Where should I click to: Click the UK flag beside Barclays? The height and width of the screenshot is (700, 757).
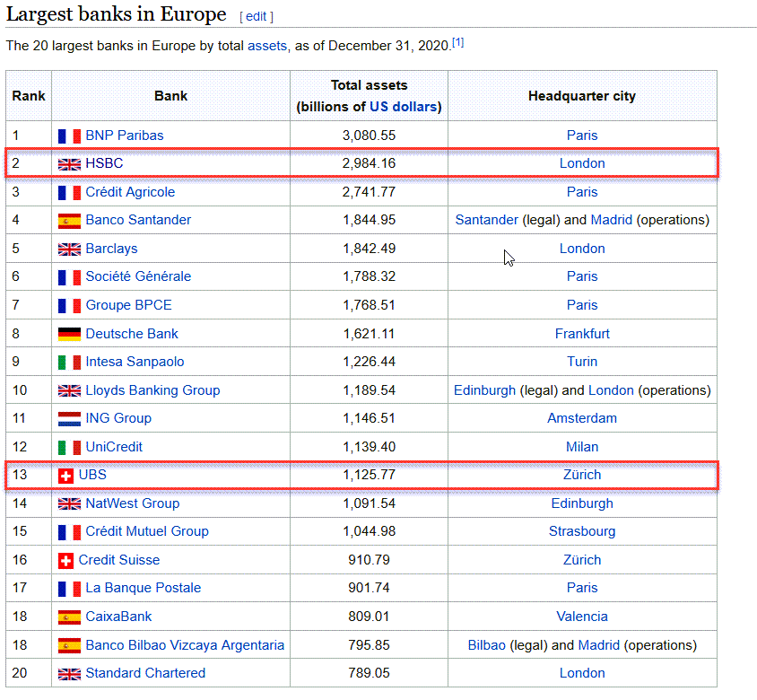point(69,249)
